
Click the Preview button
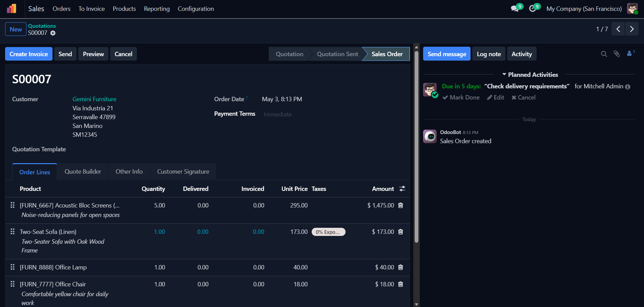tap(94, 54)
